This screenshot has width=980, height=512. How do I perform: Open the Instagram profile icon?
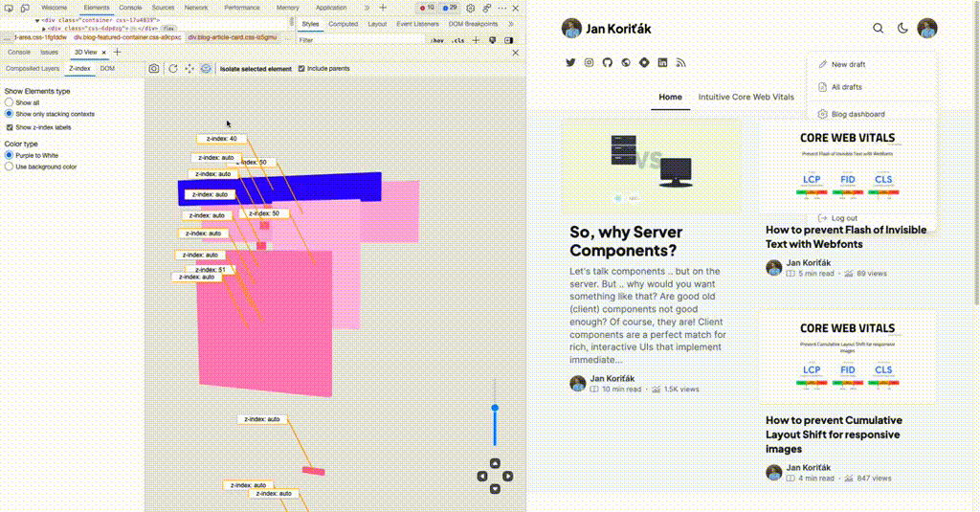pyautogui.click(x=589, y=62)
